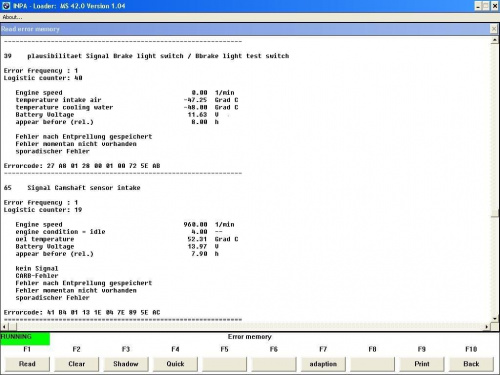Click the blank button under F5
The width and height of the screenshot is (500, 375).
[x=224, y=364]
